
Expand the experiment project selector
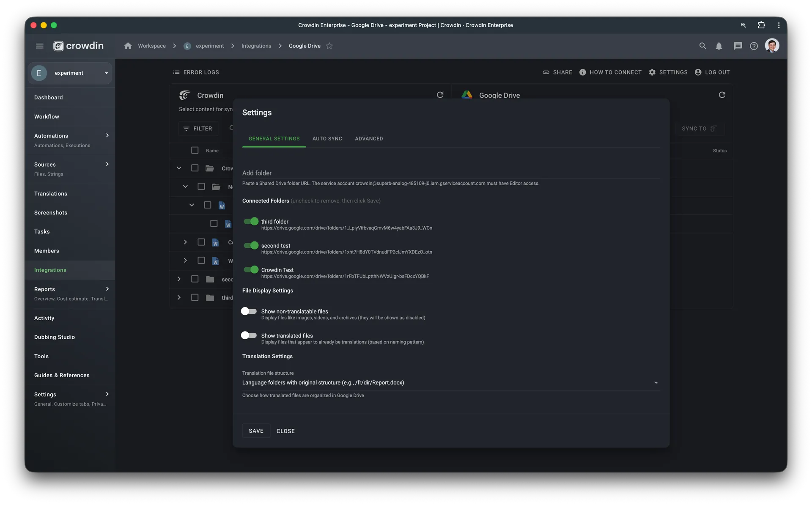click(x=70, y=73)
